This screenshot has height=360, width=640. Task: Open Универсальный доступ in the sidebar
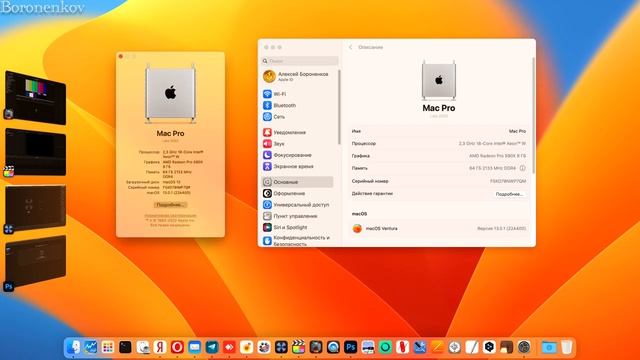(297, 204)
